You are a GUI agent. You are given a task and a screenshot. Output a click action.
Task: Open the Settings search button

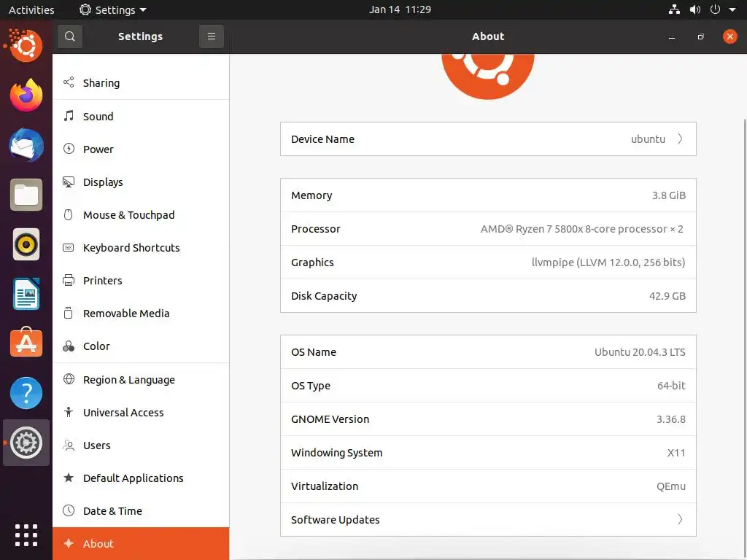[70, 36]
